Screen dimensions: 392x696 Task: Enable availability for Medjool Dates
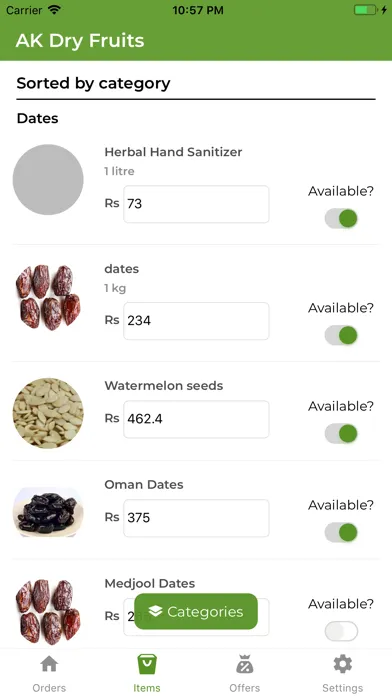341,631
